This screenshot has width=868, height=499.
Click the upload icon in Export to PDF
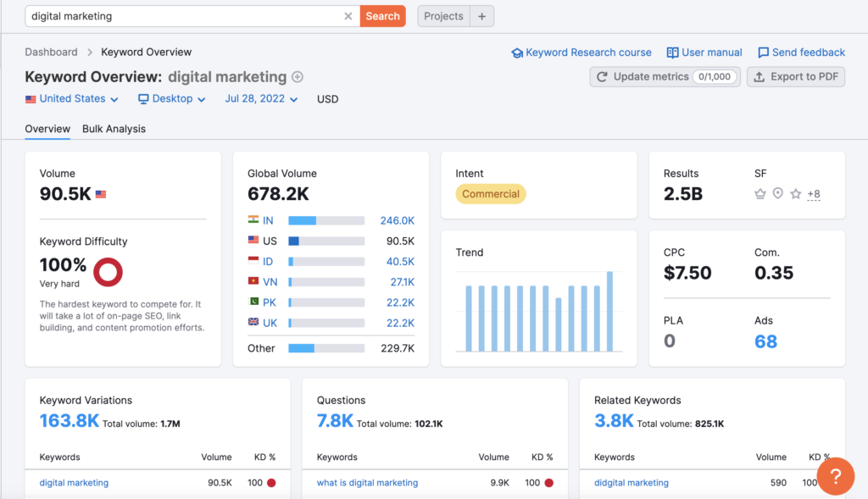759,77
